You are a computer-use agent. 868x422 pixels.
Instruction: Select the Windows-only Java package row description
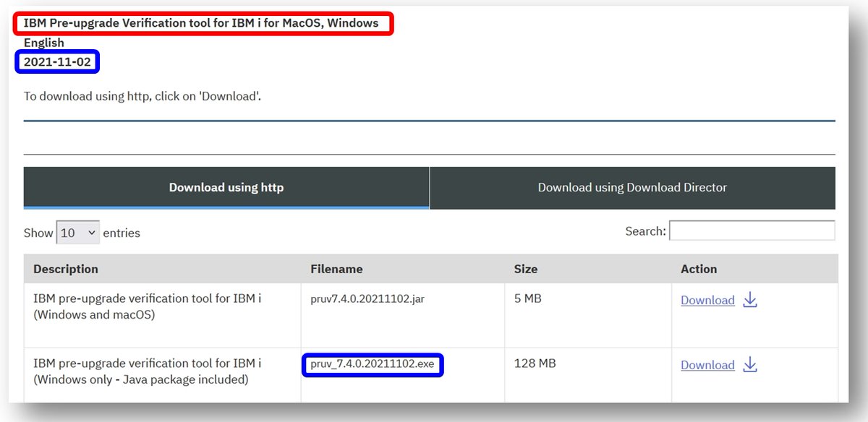tap(145, 371)
